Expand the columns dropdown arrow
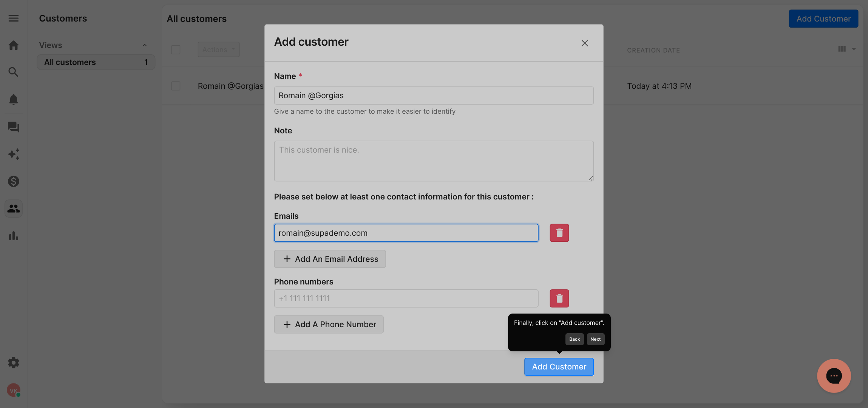Image resolution: width=868 pixels, height=408 pixels. [x=854, y=49]
